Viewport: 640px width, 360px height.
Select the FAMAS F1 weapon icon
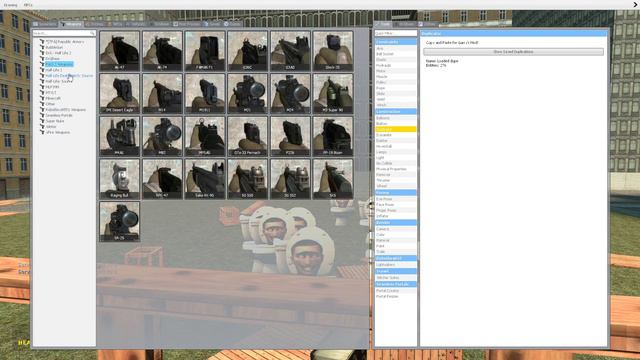205,51
